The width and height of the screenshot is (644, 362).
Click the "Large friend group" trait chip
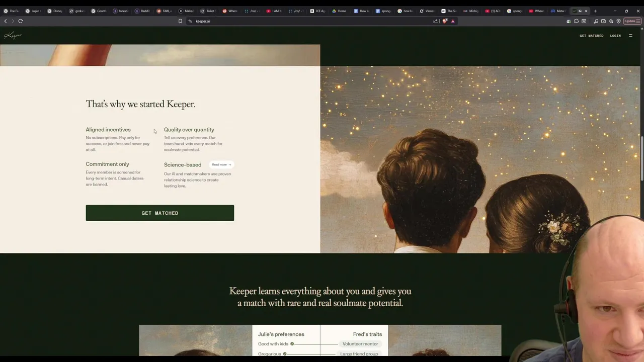(359, 354)
